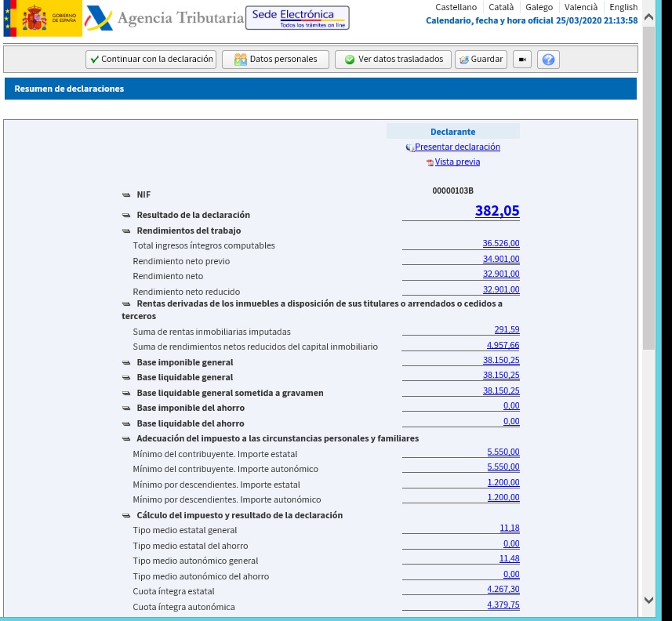Viewport: 672px width, 621px height.
Task: Click the Gobierno de España emblem
Action: [42, 18]
